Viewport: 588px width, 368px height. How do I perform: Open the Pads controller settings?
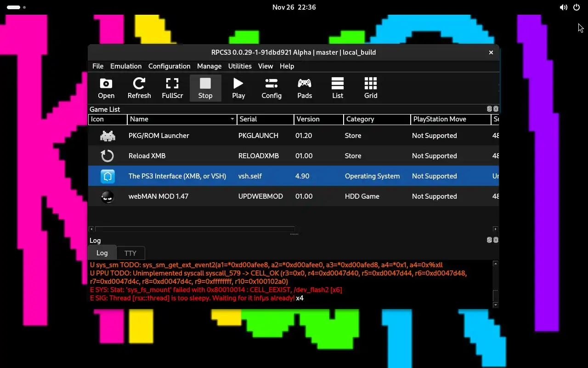(305, 88)
